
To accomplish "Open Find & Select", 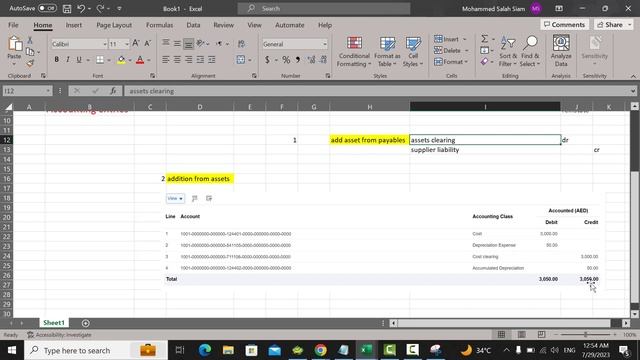I will [530, 52].
